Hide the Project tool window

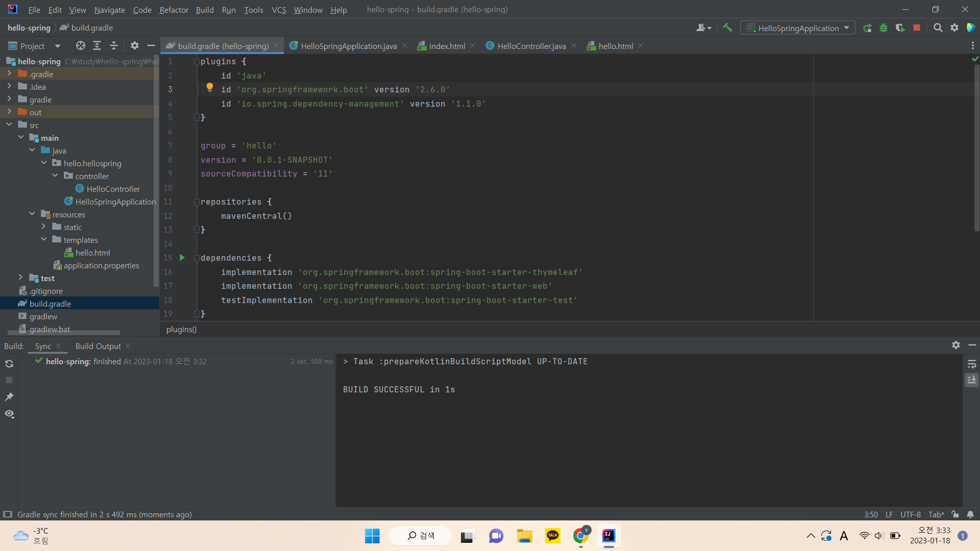pyautogui.click(x=151, y=46)
